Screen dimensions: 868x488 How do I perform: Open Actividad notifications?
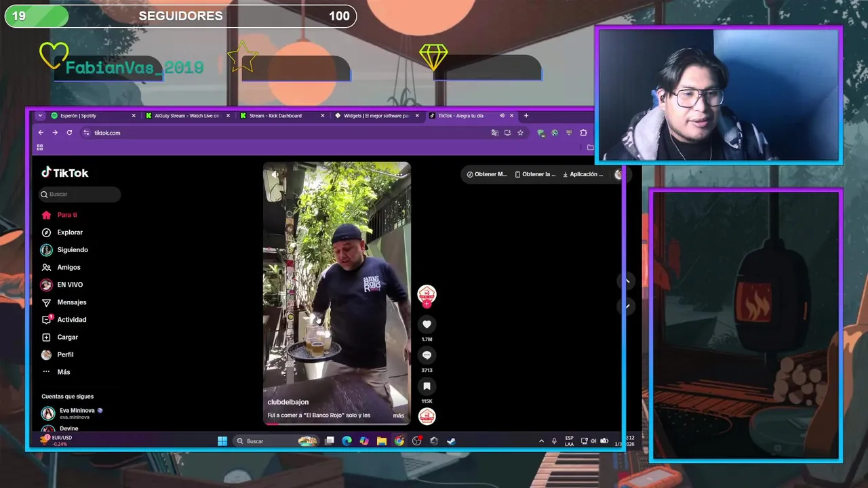click(x=64, y=320)
